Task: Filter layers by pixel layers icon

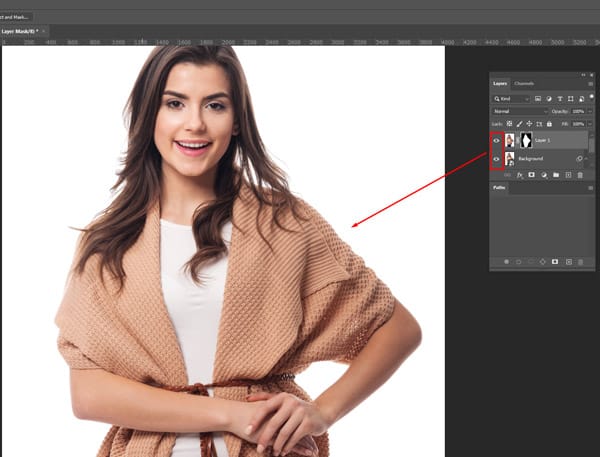Action: click(538, 99)
